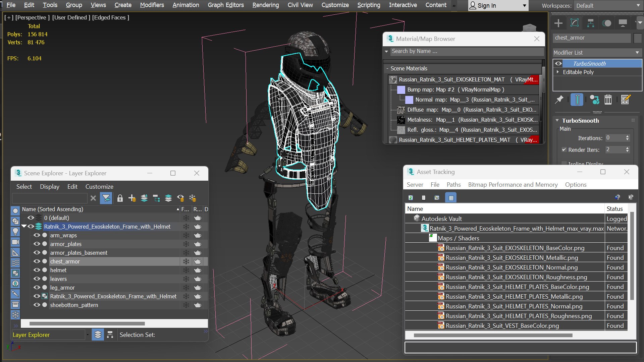The image size is (644, 362).
Task: Toggle Show End Result in modifier stack
Action: click(x=577, y=100)
